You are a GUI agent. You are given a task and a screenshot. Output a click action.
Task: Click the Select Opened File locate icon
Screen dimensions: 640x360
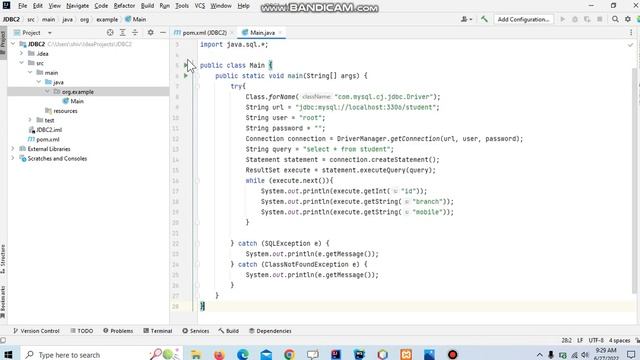pyautogui.click(x=110, y=32)
